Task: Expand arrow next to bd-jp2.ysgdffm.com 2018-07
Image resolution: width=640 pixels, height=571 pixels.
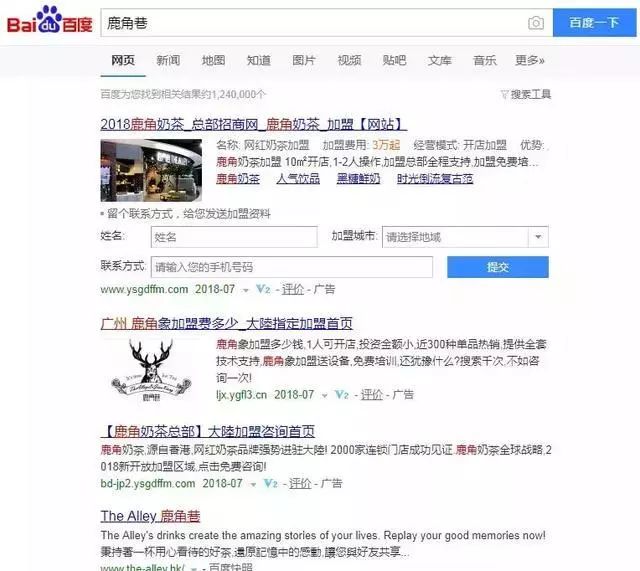Action: point(253,484)
